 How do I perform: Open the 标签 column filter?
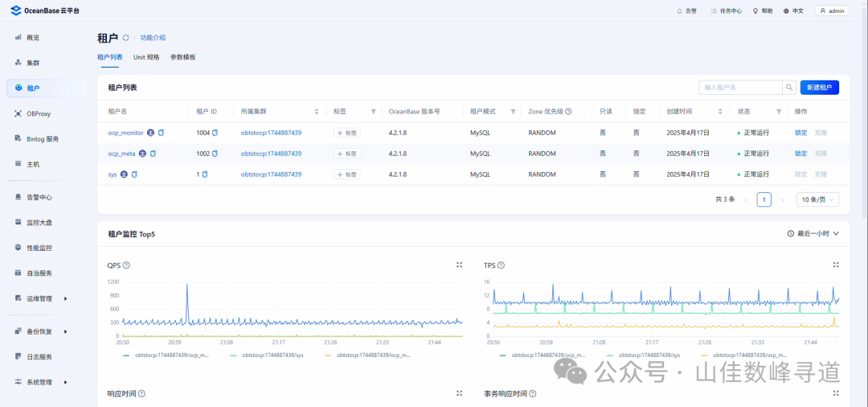373,111
